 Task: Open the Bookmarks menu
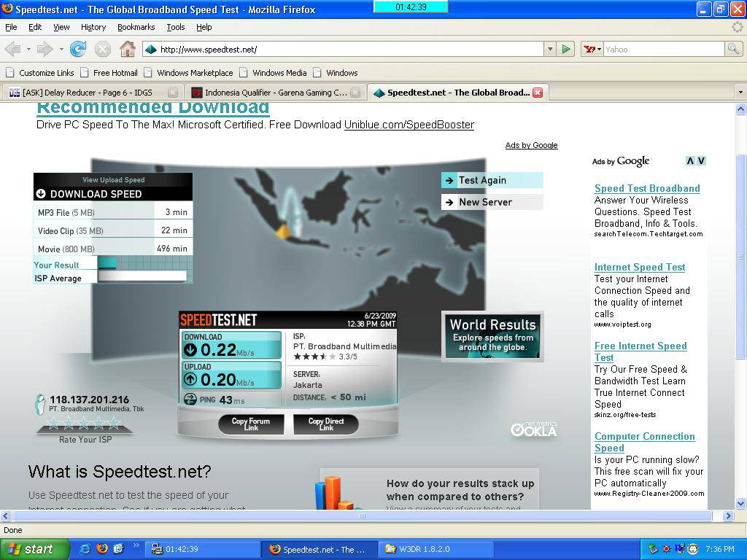[136, 27]
